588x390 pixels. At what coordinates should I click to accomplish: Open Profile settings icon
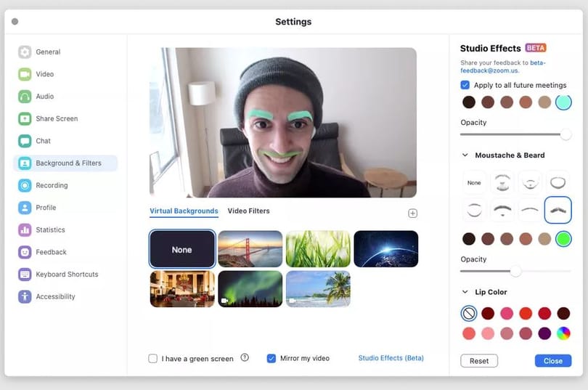click(25, 208)
